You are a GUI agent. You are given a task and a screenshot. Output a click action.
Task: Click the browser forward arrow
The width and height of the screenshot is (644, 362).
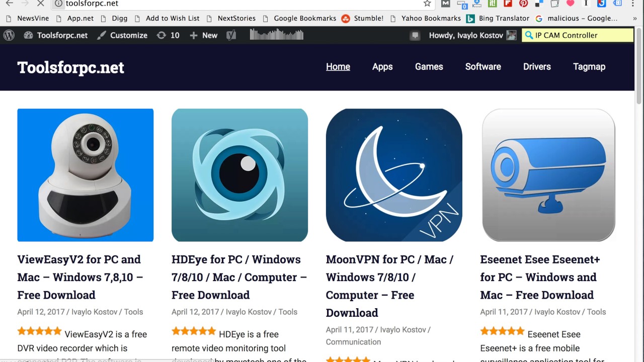click(25, 4)
